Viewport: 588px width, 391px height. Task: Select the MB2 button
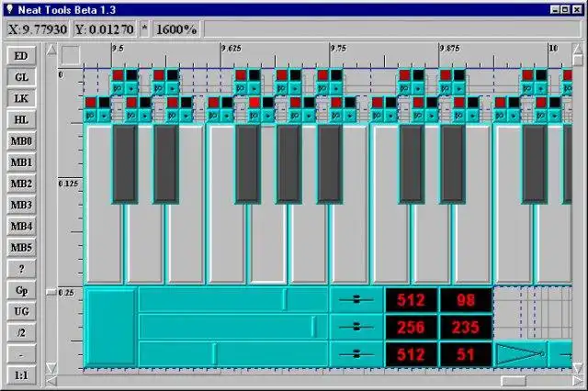21,184
